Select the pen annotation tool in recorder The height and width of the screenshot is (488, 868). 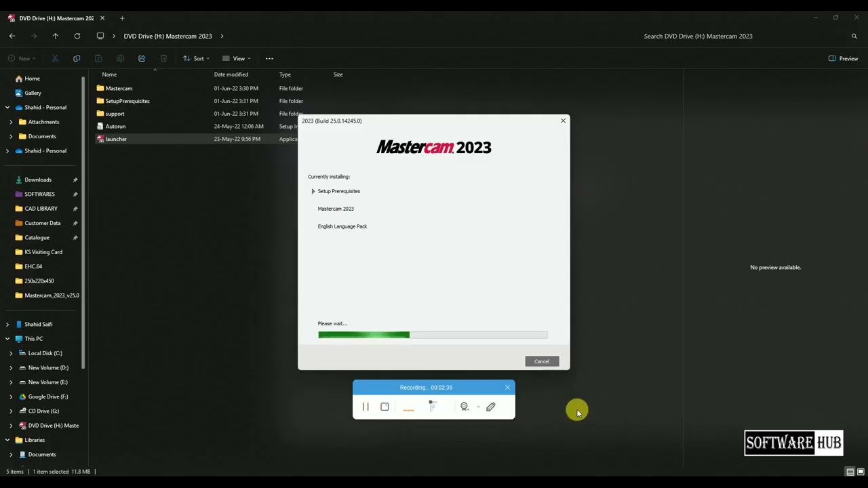pos(491,407)
